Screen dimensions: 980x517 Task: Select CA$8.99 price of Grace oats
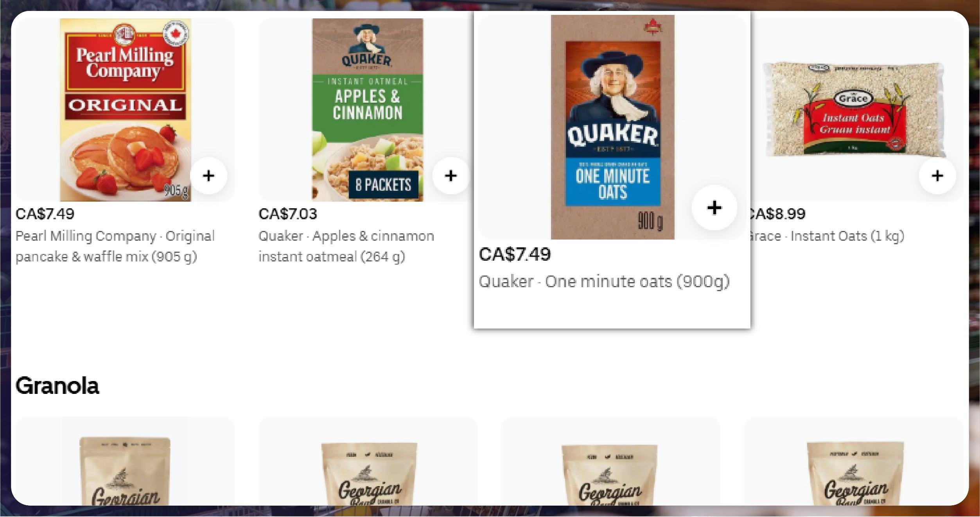click(x=777, y=214)
